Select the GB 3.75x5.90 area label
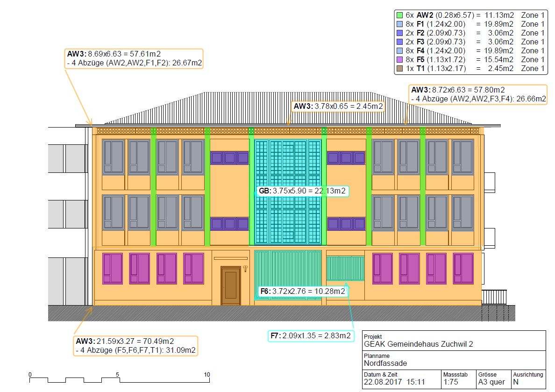 pos(302,191)
